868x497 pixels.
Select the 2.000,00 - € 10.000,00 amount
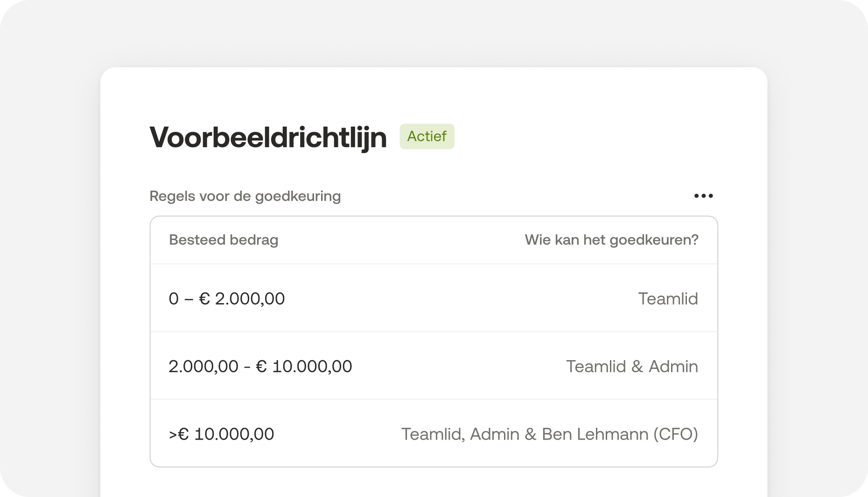260,366
